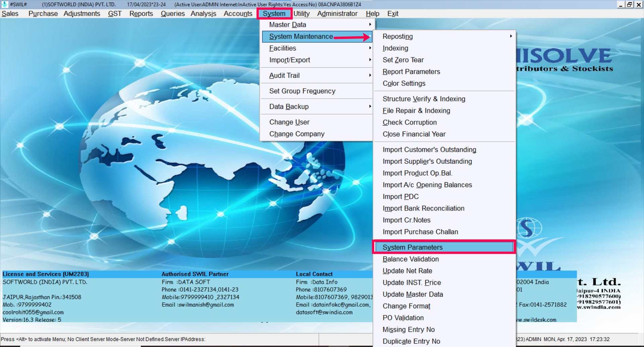
Task: Select Import Product Op.Bal.
Action: coord(444,173)
